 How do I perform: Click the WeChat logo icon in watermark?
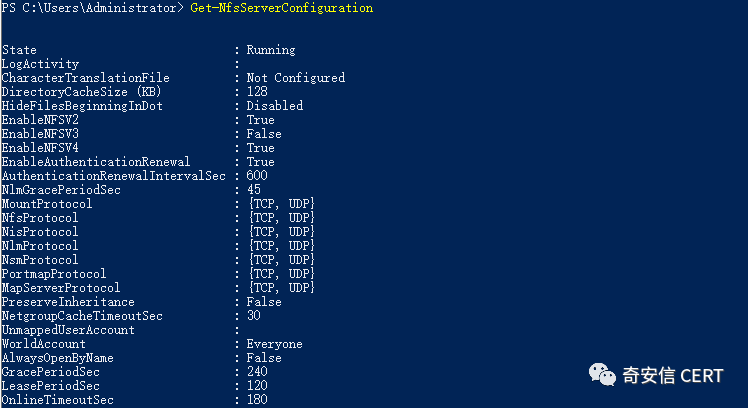tap(602, 375)
